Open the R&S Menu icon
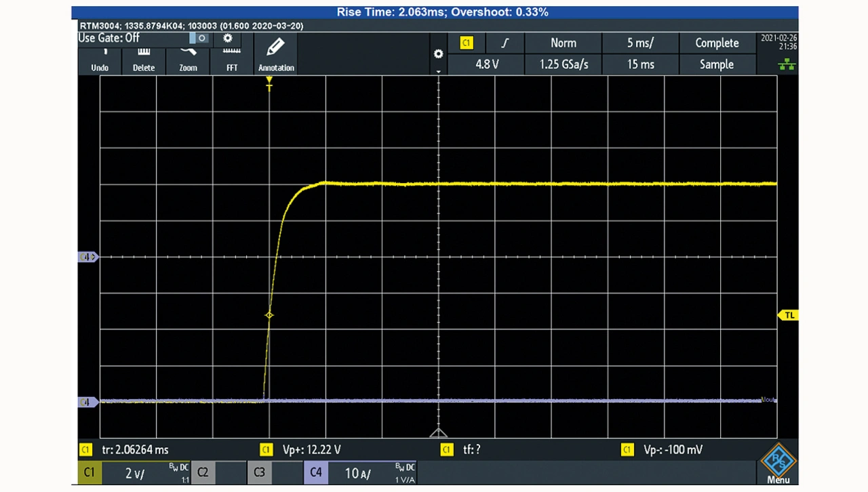Viewport: 868px width, 492px height. point(778,466)
